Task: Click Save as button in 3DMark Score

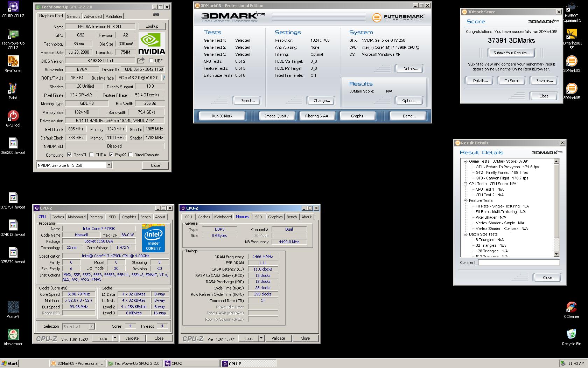Action: [x=544, y=81]
